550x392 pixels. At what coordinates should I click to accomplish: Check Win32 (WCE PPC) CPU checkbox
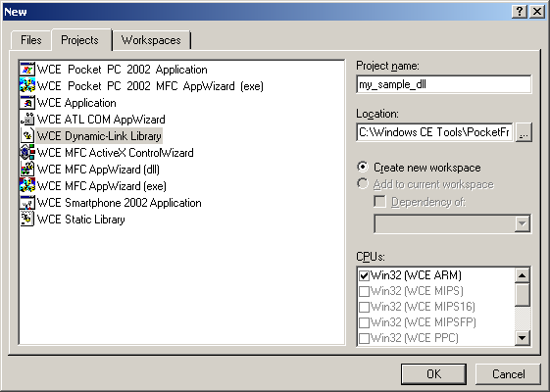(x=364, y=338)
